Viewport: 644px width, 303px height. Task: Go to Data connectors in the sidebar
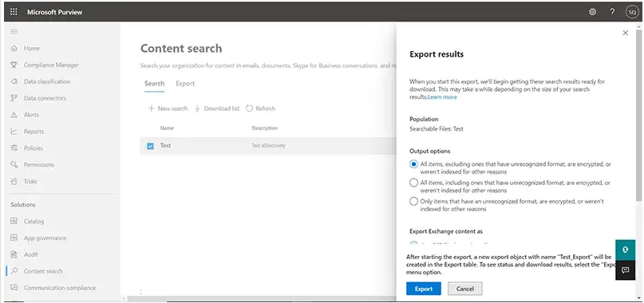point(38,98)
